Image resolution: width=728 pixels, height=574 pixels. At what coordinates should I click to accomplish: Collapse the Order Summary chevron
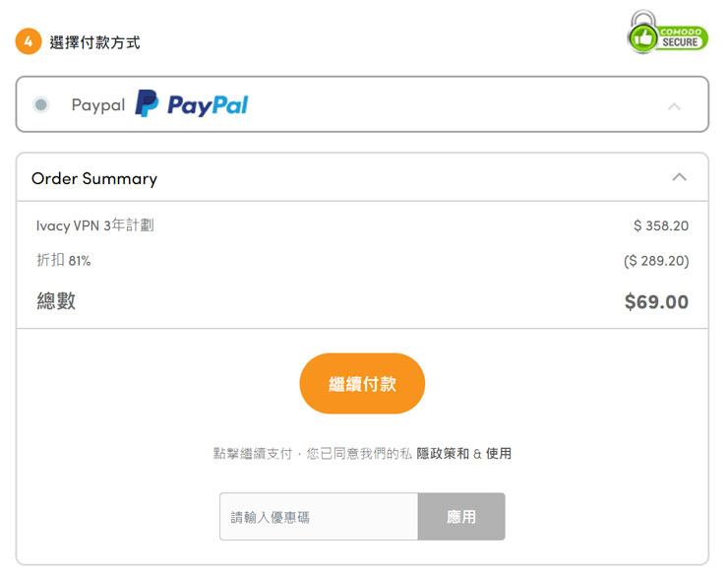679,177
